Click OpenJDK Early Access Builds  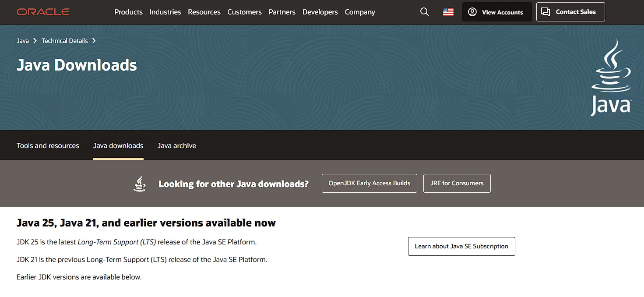369,183
